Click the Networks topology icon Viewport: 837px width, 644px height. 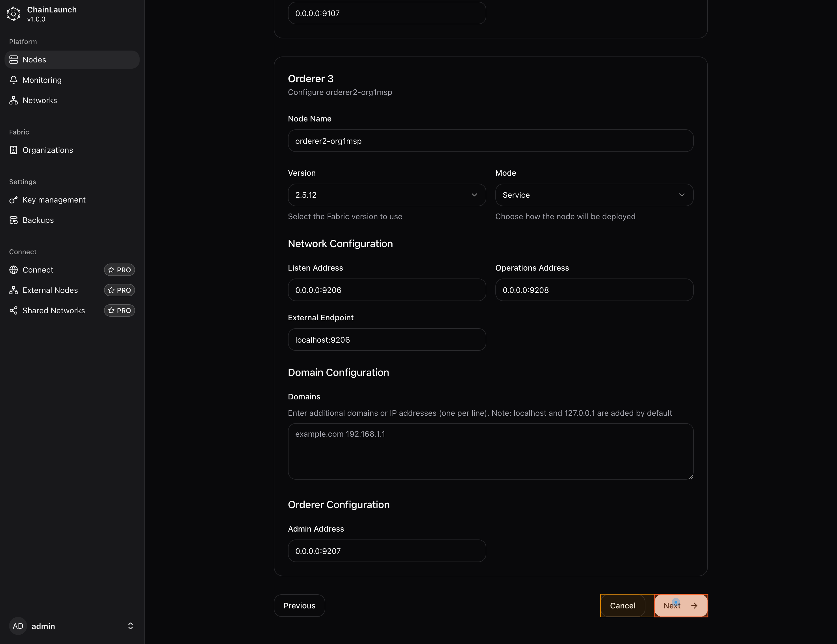[x=13, y=100]
